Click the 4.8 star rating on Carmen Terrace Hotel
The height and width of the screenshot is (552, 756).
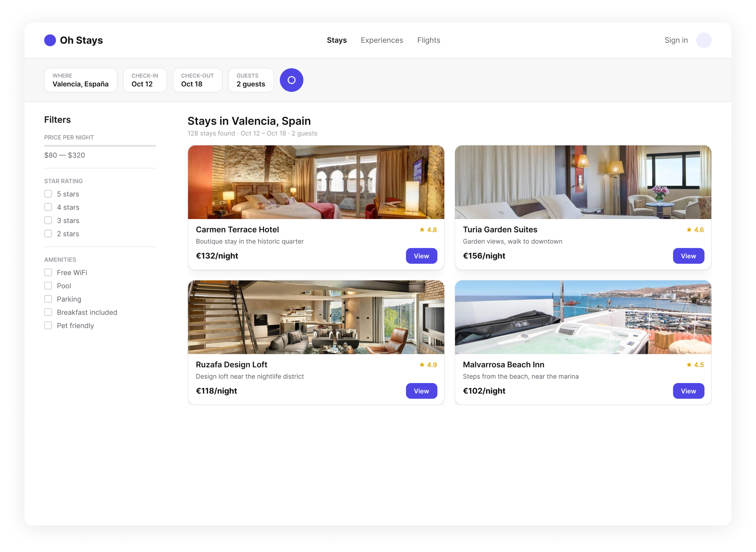(428, 229)
